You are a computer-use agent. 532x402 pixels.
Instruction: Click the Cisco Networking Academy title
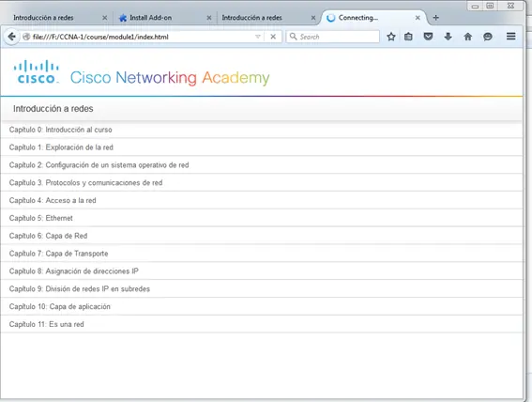click(x=170, y=78)
